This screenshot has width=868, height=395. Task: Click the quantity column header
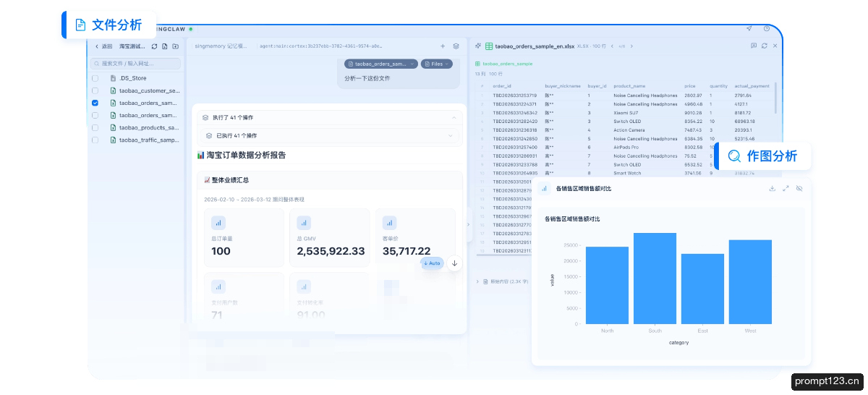coord(718,86)
